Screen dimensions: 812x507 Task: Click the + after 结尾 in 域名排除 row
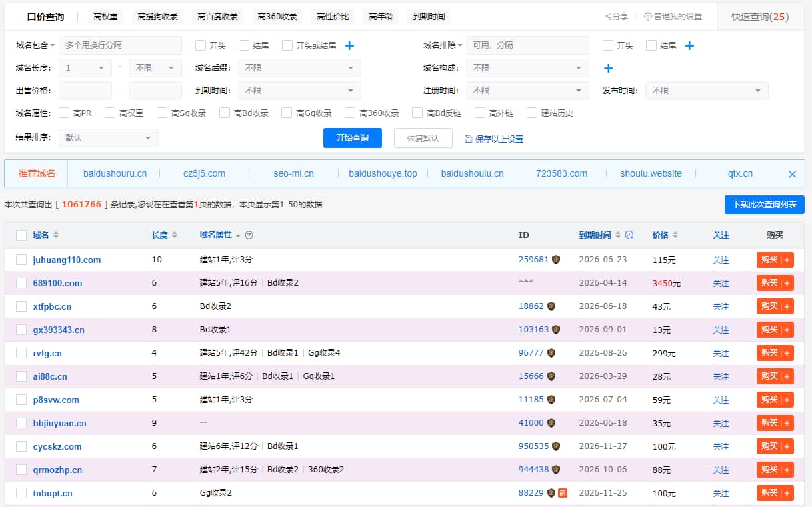689,45
